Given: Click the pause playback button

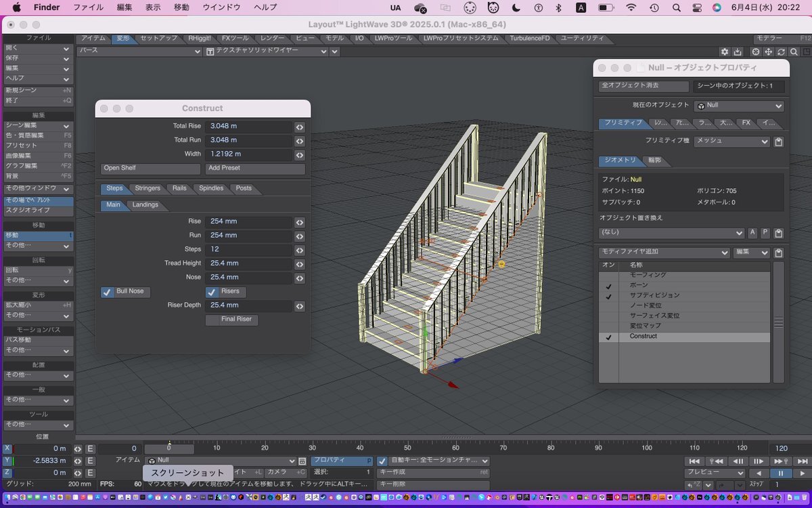Looking at the screenshot, I should coord(780,473).
